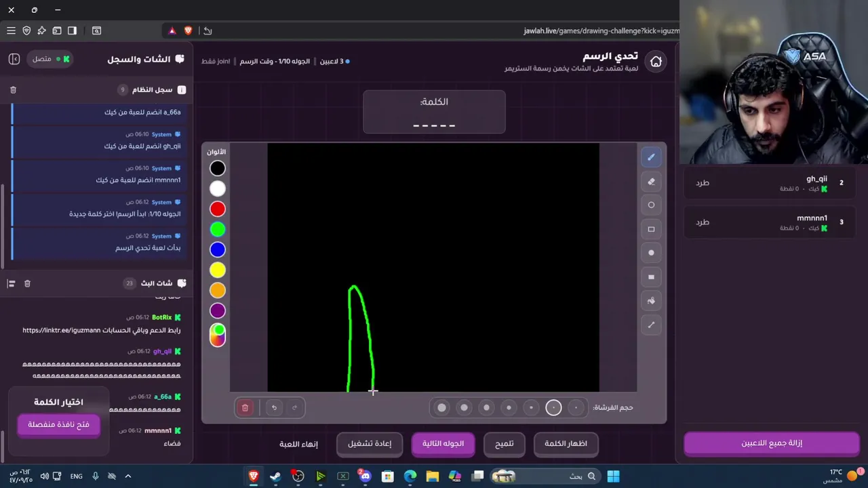Pick the orange color swatch
Image resolution: width=868 pixels, height=488 pixels.
pos(218,290)
